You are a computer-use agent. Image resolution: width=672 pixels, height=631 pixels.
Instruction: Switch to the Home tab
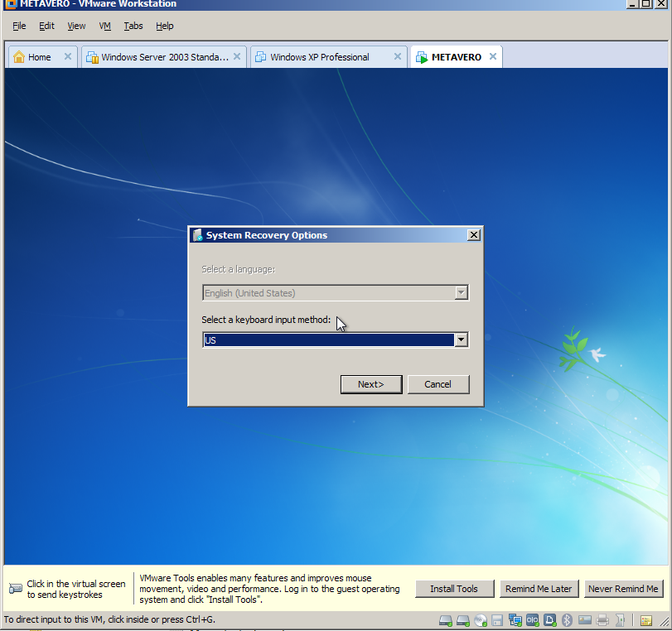39,57
